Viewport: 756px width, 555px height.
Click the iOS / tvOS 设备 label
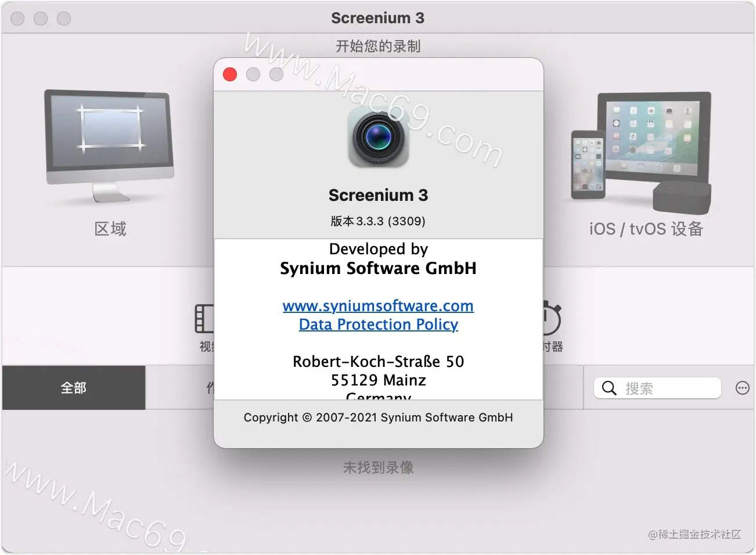pos(646,229)
